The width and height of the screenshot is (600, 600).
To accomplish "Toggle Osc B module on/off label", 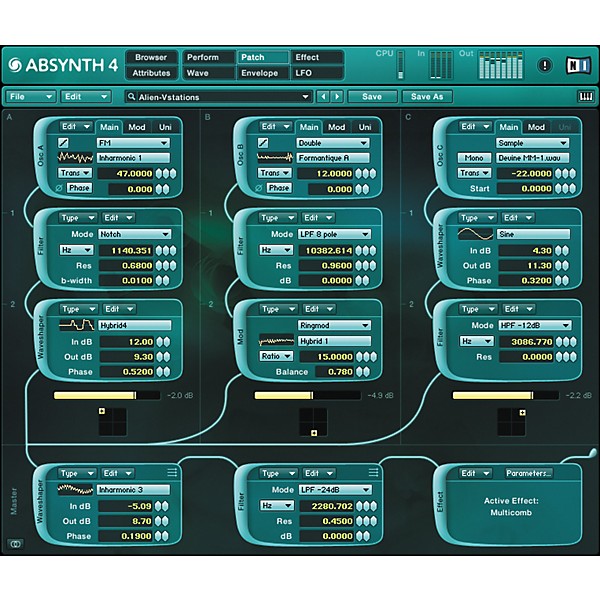I will (x=240, y=155).
